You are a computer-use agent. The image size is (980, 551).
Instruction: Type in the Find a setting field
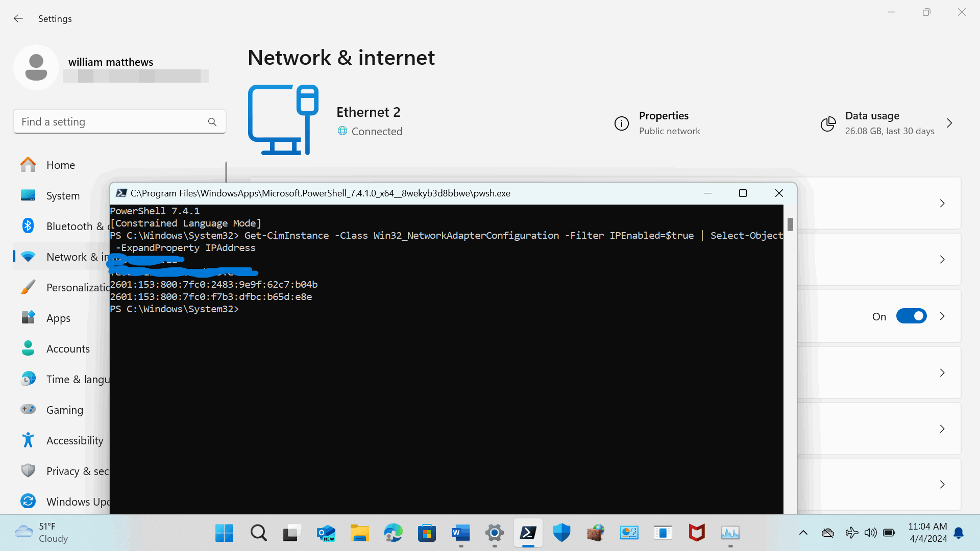coord(110,122)
